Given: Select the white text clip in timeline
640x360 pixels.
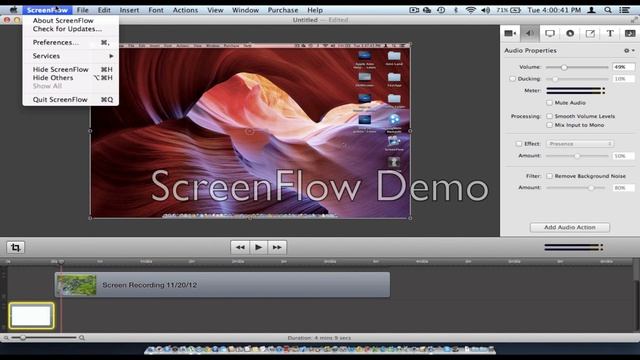Looking at the screenshot, I should coord(31,316).
